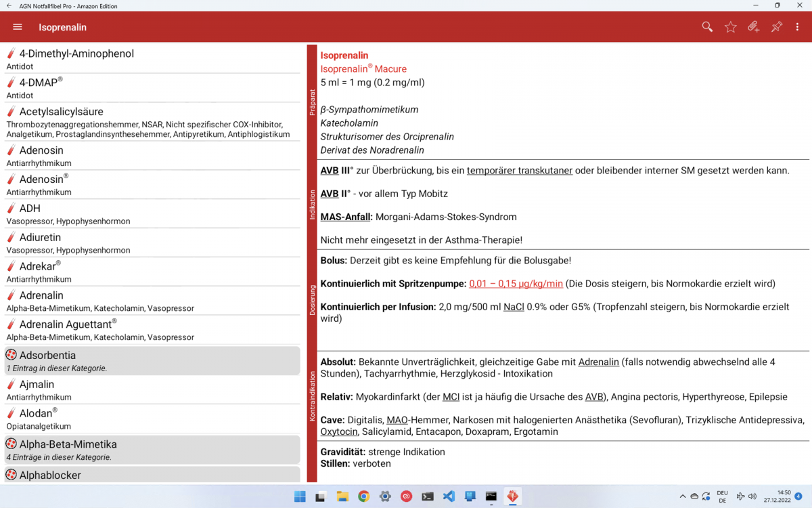Select the Ajmalin list entry
This screenshot has width=812, height=508.
coord(152,390)
